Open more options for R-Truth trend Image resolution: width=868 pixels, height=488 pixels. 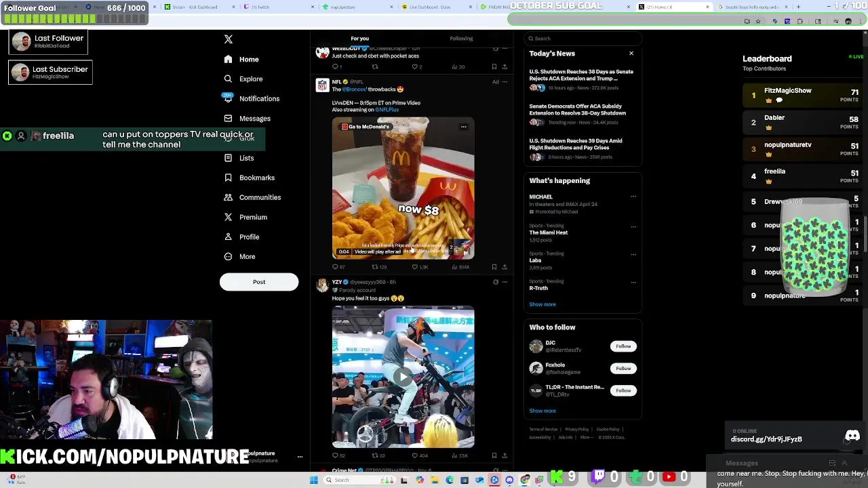tap(633, 282)
